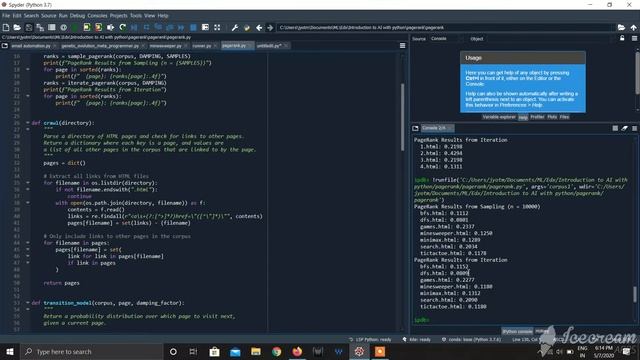Open Windows Start menu

coord(10,351)
